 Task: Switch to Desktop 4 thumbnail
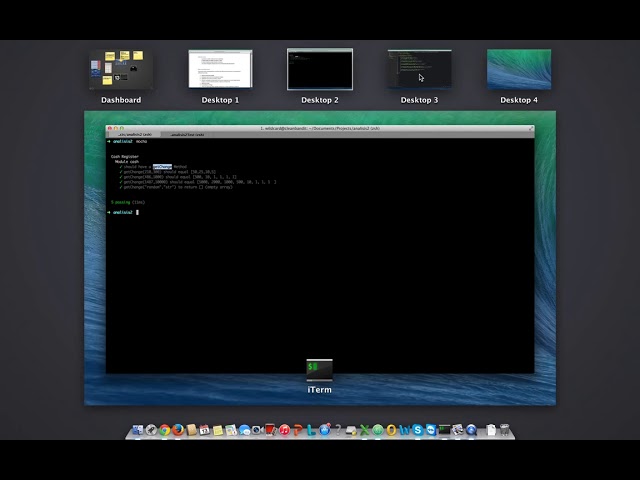519,69
